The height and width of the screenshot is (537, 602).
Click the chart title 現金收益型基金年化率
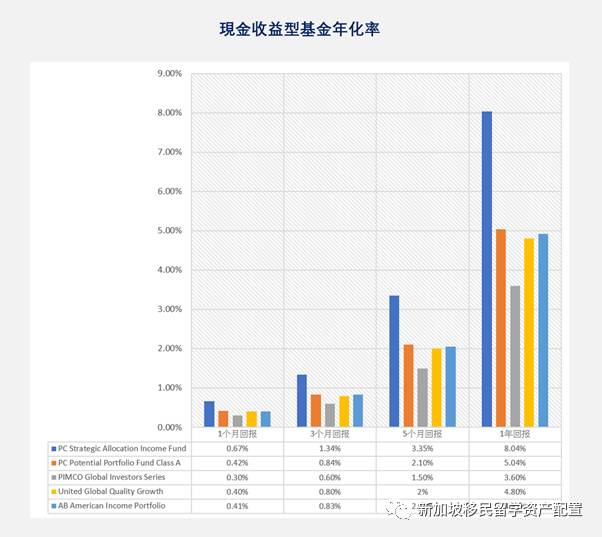[300, 29]
